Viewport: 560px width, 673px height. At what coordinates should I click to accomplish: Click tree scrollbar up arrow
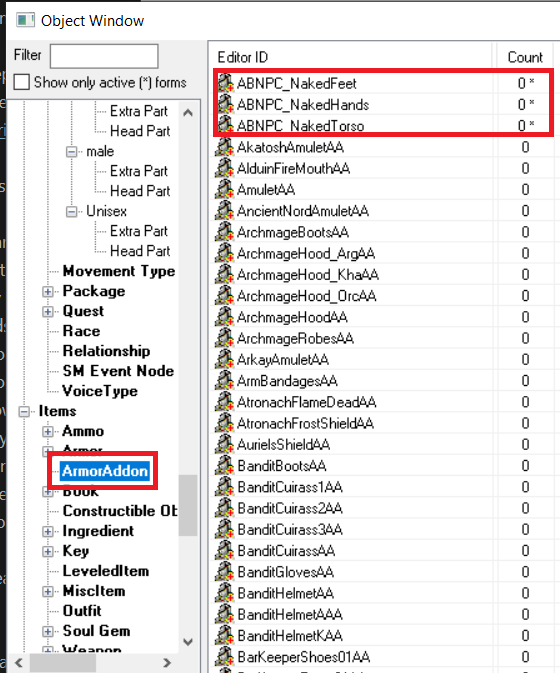tap(188, 113)
